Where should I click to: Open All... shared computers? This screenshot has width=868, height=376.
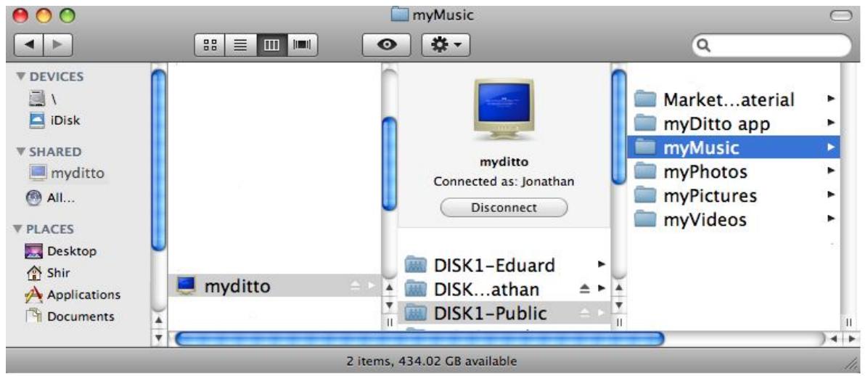pyautogui.click(x=50, y=197)
